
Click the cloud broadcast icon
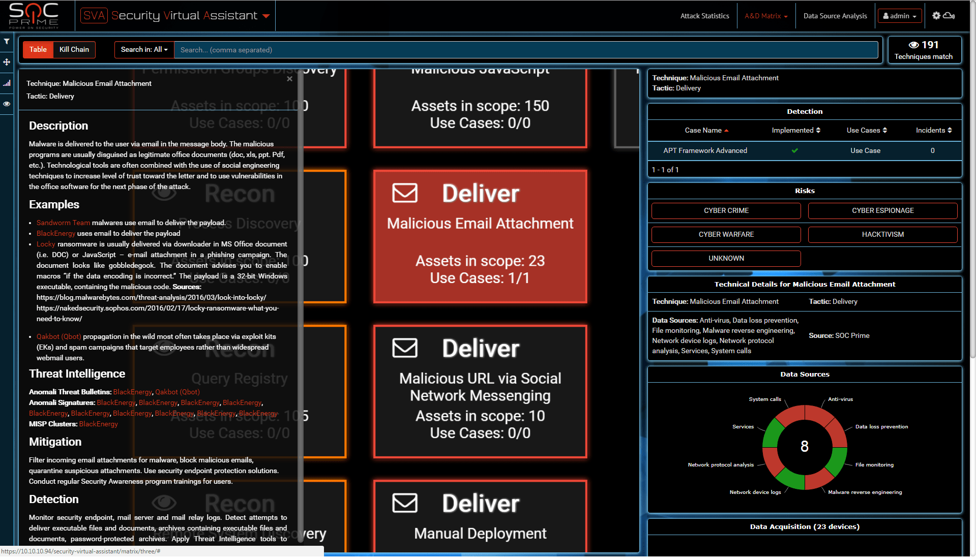[949, 16]
